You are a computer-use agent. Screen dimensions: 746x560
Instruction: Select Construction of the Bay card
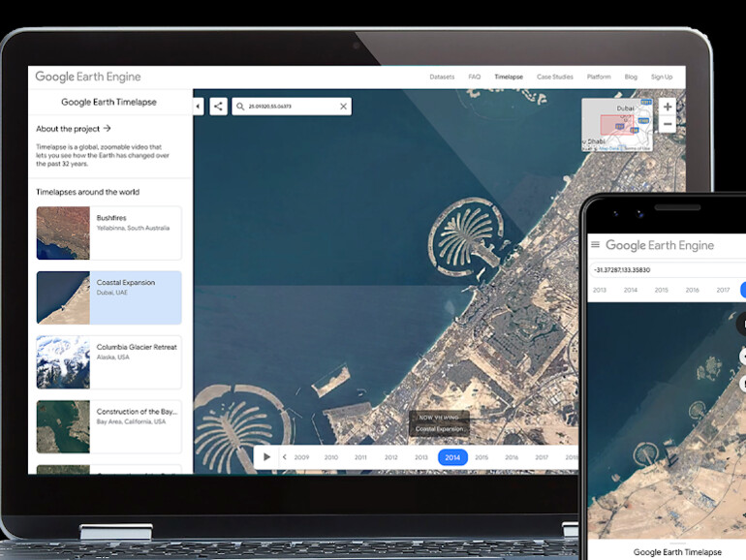click(x=109, y=426)
